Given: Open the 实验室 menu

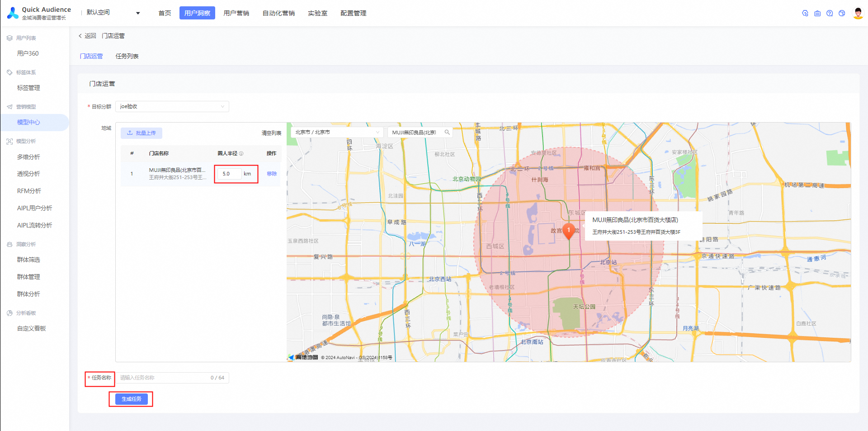Looking at the screenshot, I should [x=317, y=13].
